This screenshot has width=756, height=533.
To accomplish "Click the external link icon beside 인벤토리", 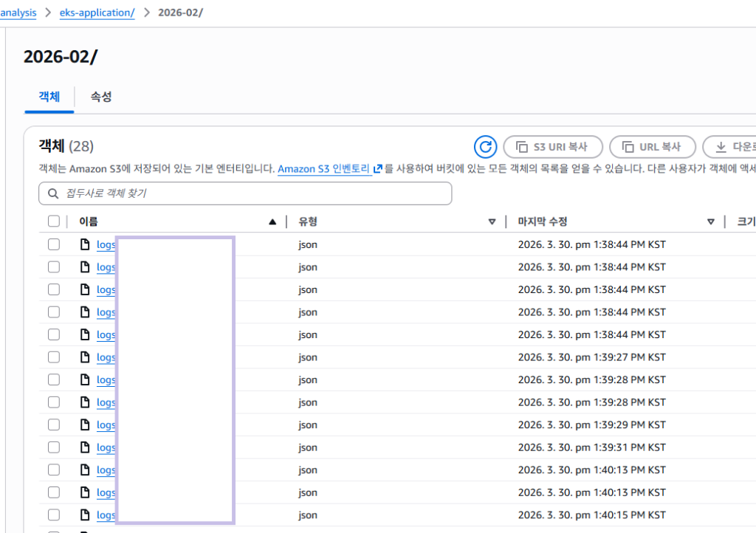I will point(377,169).
